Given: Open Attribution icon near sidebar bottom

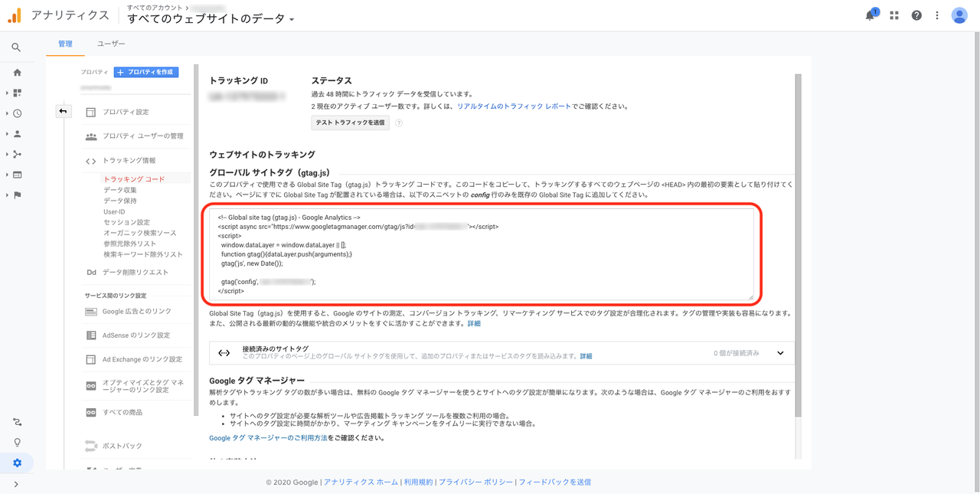Looking at the screenshot, I should tap(17, 422).
